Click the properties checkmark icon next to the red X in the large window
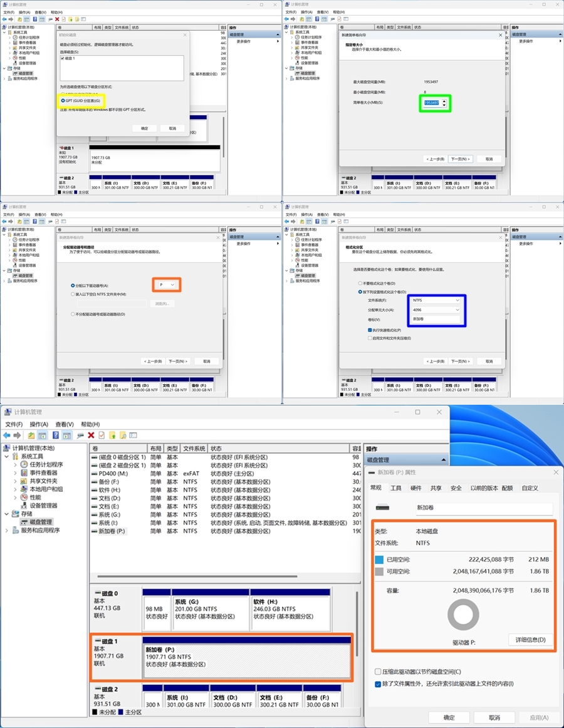The height and width of the screenshot is (728, 564). tap(102, 435)
